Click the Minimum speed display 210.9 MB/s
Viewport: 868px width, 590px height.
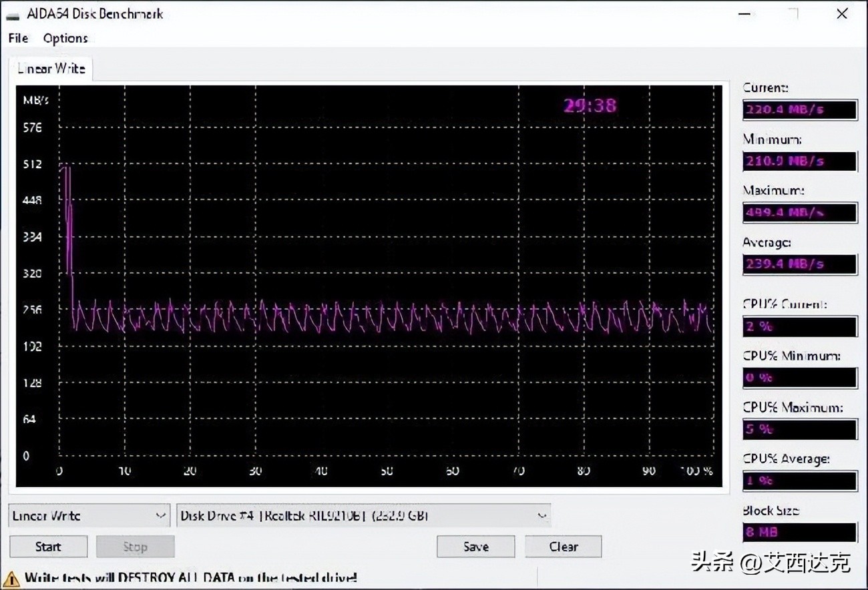(x=799, y=161)
